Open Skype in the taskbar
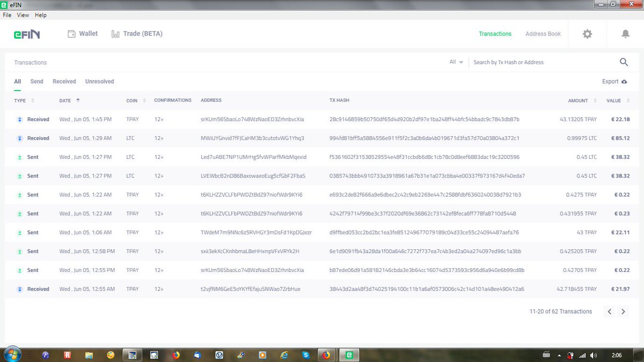 [x=305, y=354]
